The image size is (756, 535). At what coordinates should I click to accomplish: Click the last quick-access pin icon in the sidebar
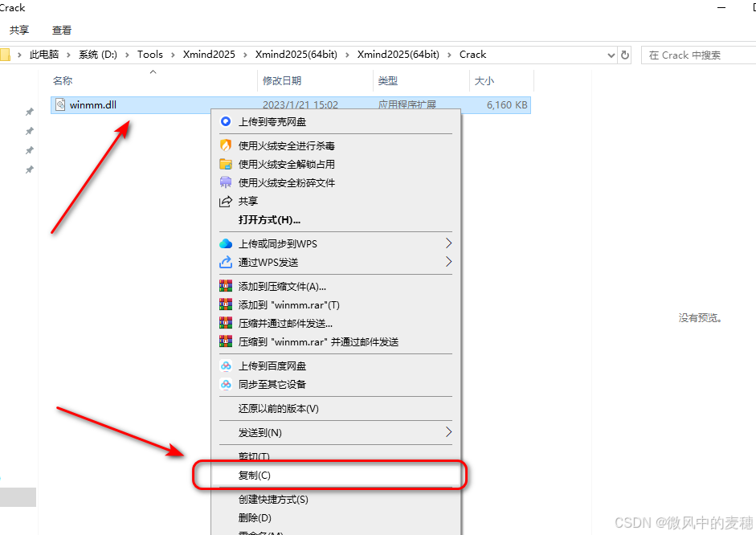click(30, 169)
